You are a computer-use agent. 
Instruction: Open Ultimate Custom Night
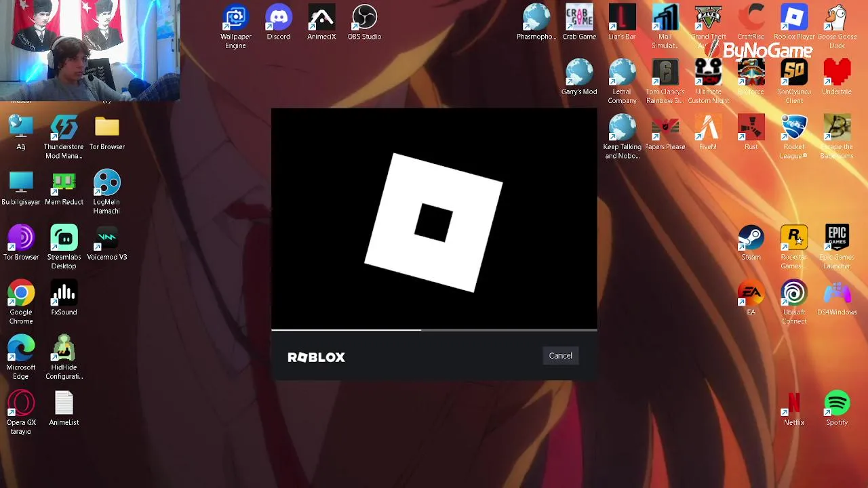click(x=708, y=82)
